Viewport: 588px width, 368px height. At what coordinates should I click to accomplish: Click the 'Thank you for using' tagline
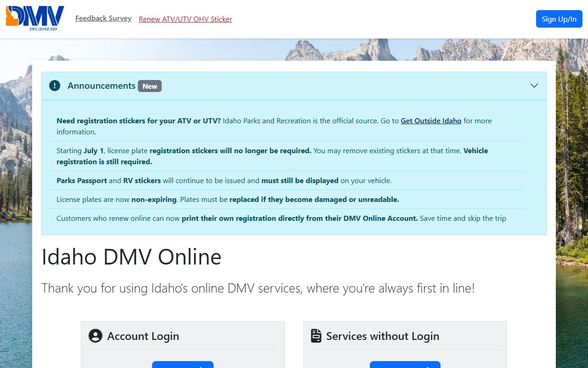(x=258, y=288)
